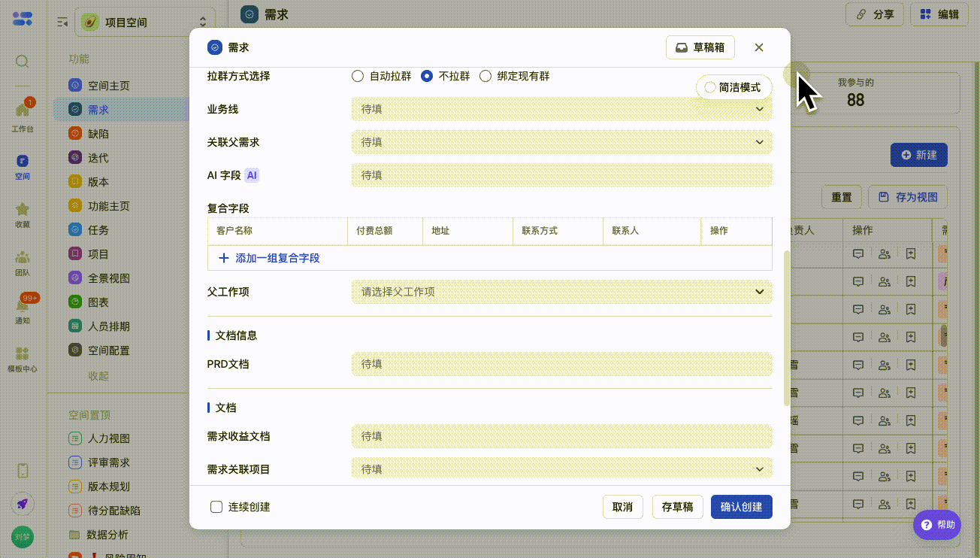Click 我参与的 88 stat card
This screenshot has width=980, height=558.
[856, 93]
